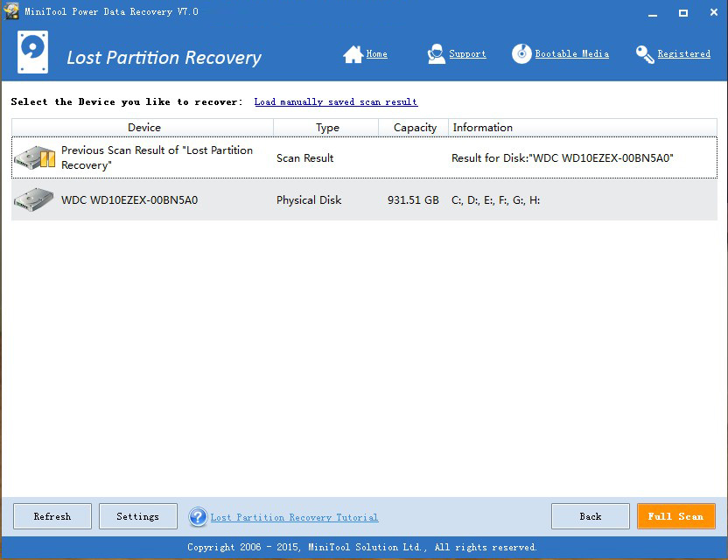The height and width of the screenshot is (560, 728).
Task: Sort by the Capacity column header
Action: click(414, 127)
